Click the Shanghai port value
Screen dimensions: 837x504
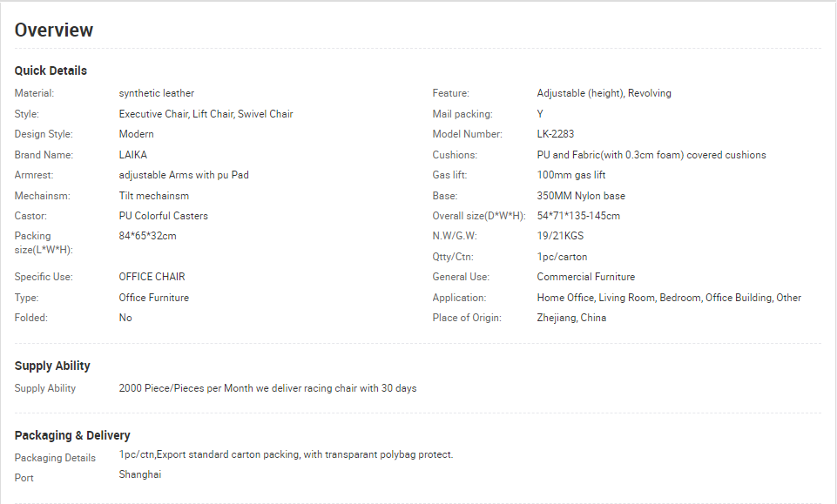tap(140, 474)
